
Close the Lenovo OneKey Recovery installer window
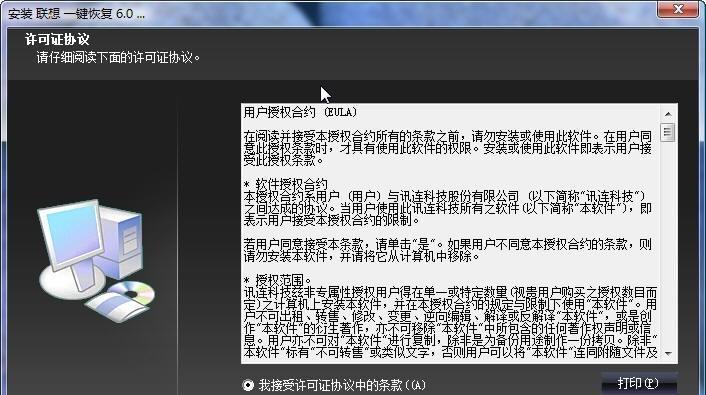pos(678,9)
